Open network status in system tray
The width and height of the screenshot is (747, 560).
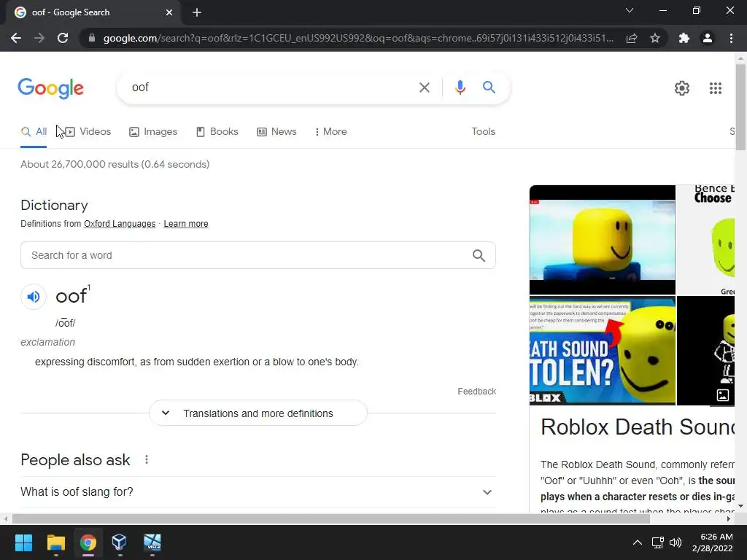[x=658, y=542]
